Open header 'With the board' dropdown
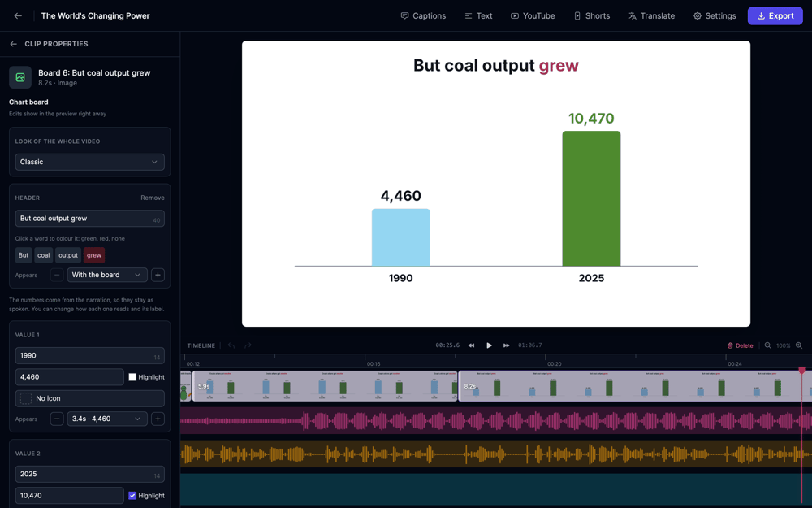This screenshot has height=508, width=812. tap(106, 275)
